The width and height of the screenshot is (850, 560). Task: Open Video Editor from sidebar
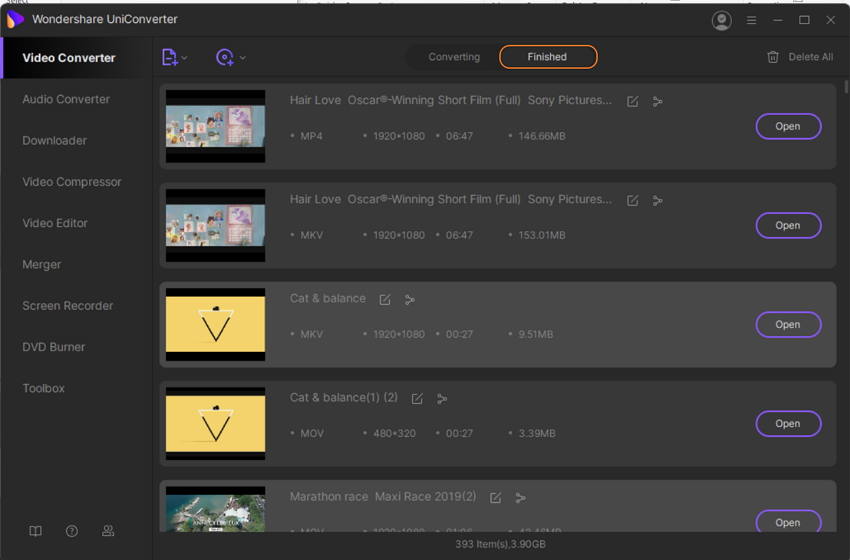point(55,223)
